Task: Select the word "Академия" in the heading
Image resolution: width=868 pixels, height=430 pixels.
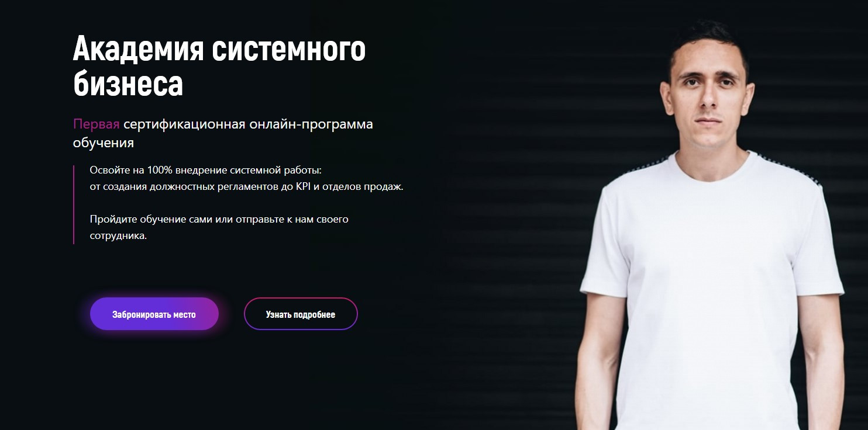Action: [x=139, y=50]
